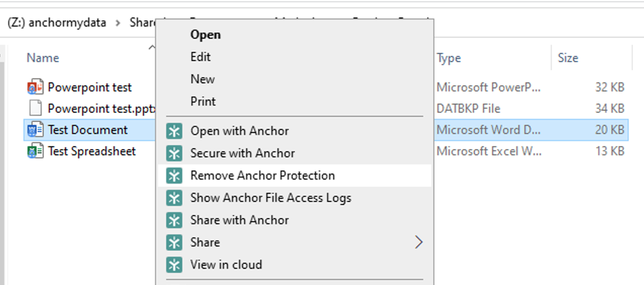The width and height of the screenshot is (644, 285).
Task: Select Edit in the context menu
Action: click(x=200, y=57)
